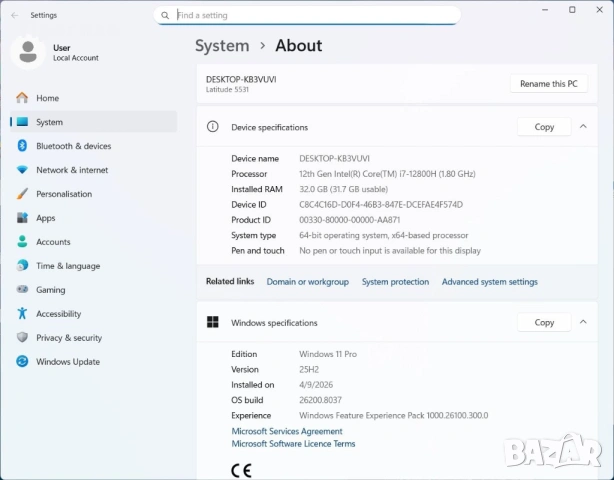Click the Apps icon in sidebar
The width and height of the screenshot is (614, 480).
[22, 218]
